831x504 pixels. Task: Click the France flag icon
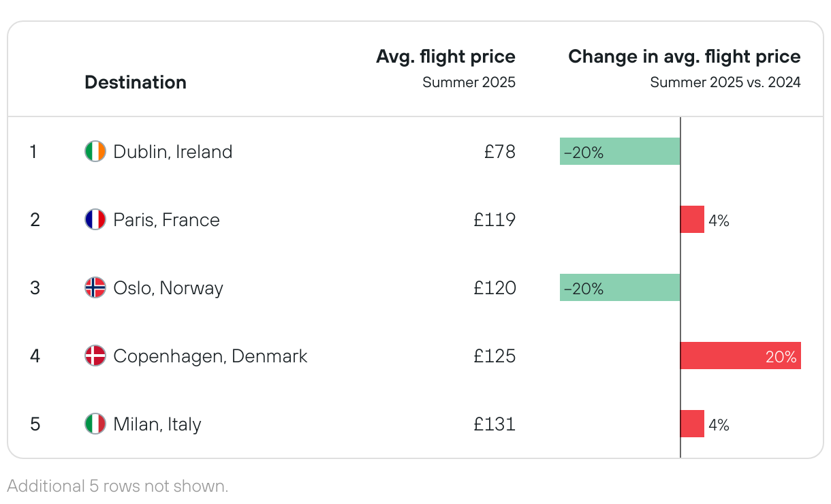95,219
